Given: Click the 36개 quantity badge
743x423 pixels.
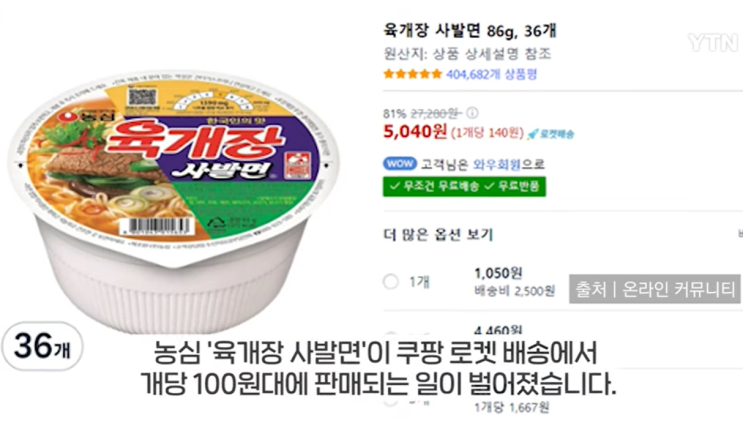Looking at the screenshot, I should coord(42,346).
